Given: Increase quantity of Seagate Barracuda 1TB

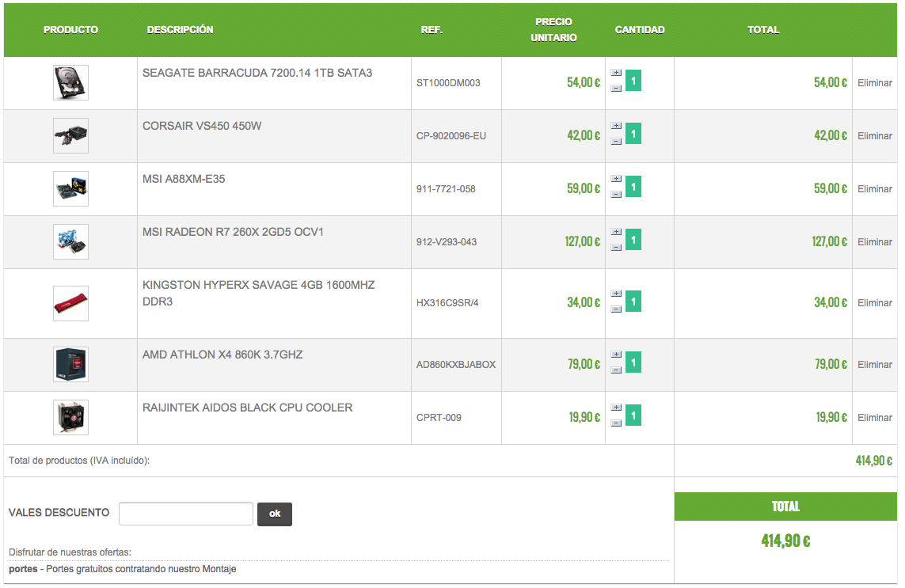Looking at the screenshot, I should tap(616, 73).
